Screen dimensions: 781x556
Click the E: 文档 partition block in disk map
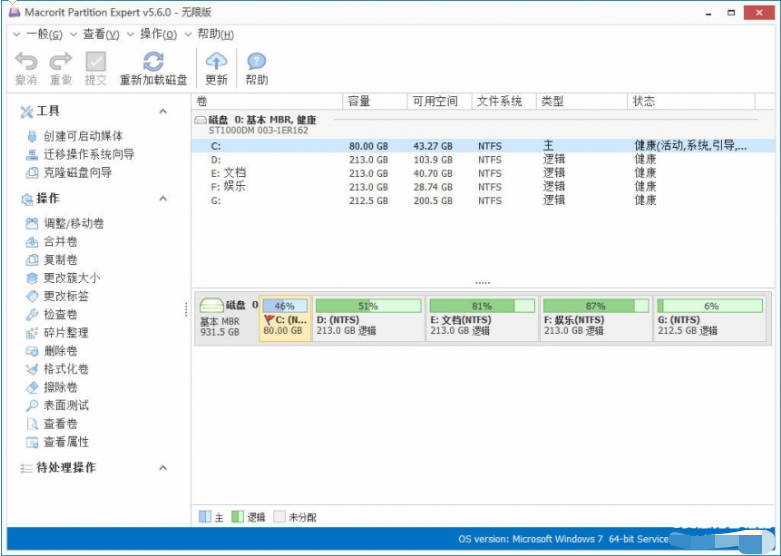pos(481,318)
